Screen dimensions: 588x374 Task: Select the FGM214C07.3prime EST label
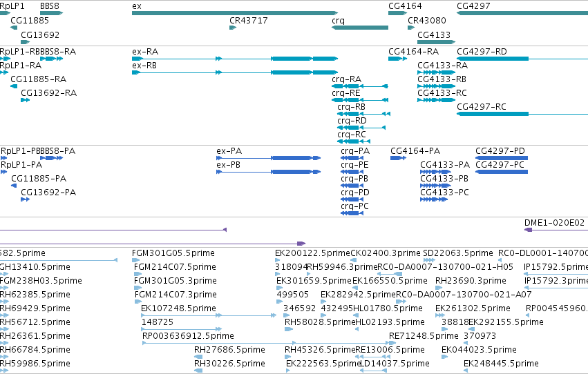[176, 295]
